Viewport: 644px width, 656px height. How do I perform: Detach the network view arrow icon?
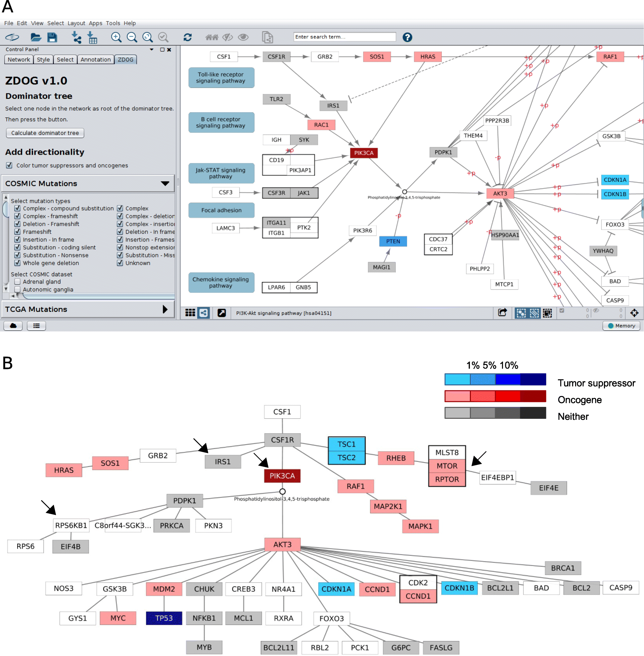tap(221, 313)
